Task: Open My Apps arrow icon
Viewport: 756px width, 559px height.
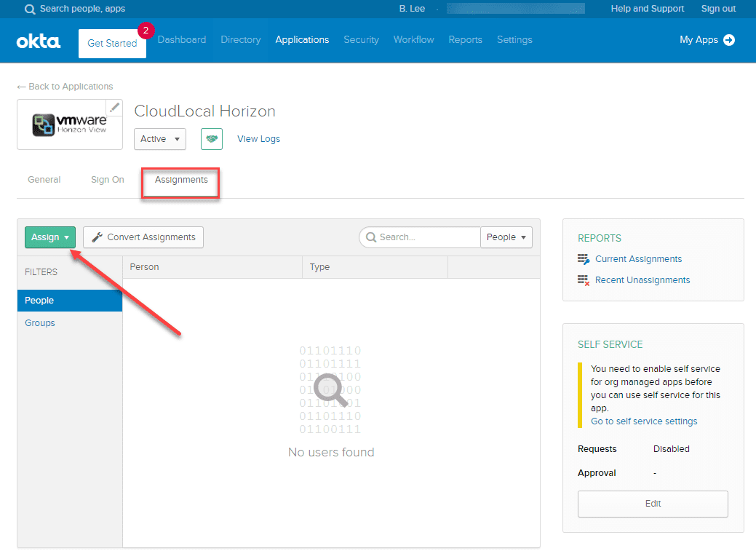Action: tap(730, 40)
